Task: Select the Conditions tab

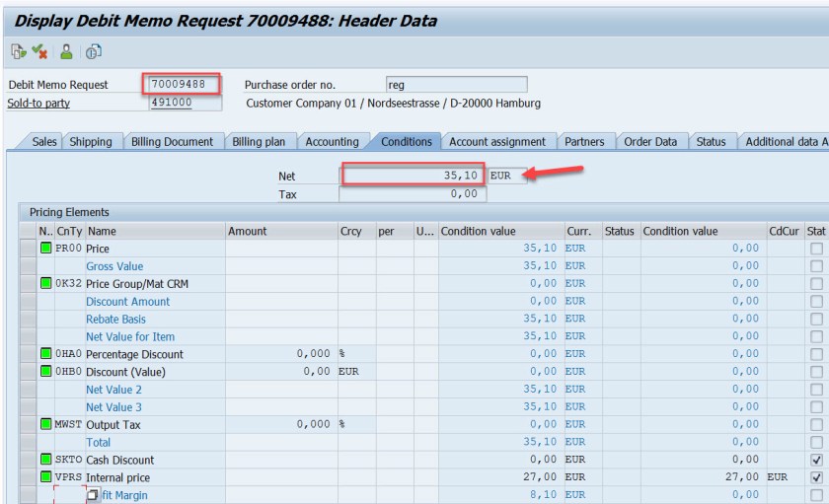Action: [x=407, y=142]
